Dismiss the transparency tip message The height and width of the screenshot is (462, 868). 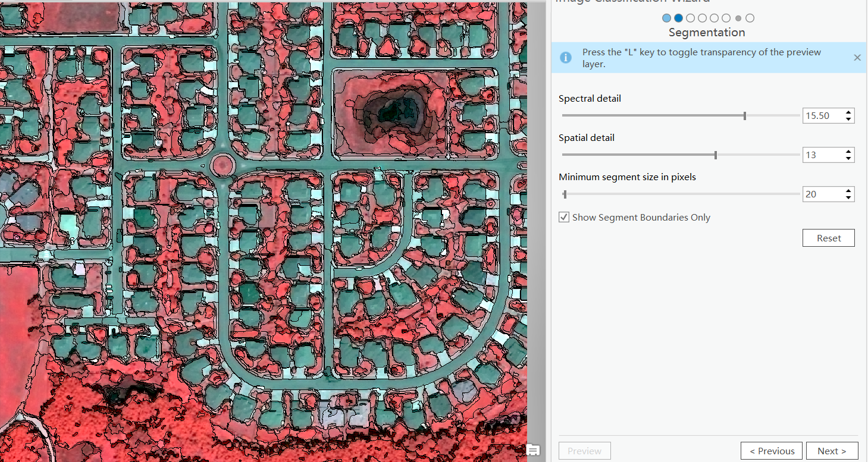click(x=857, y=57)
